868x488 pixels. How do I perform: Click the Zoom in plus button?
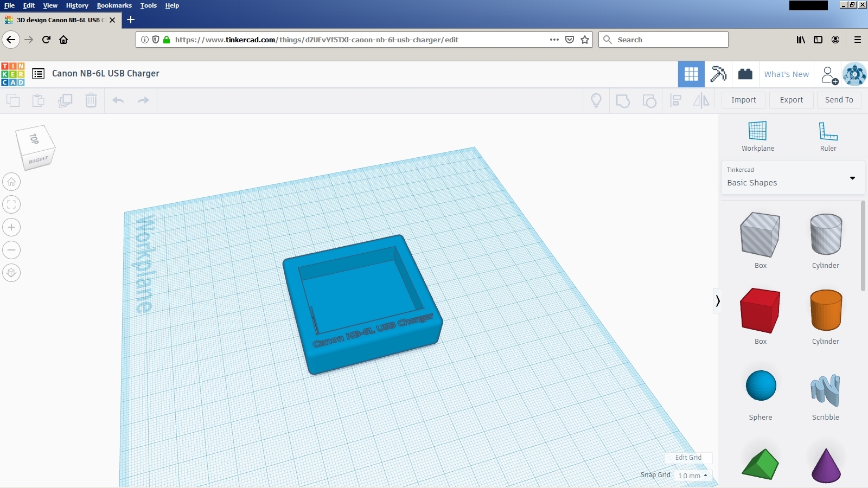coord(11,227)
